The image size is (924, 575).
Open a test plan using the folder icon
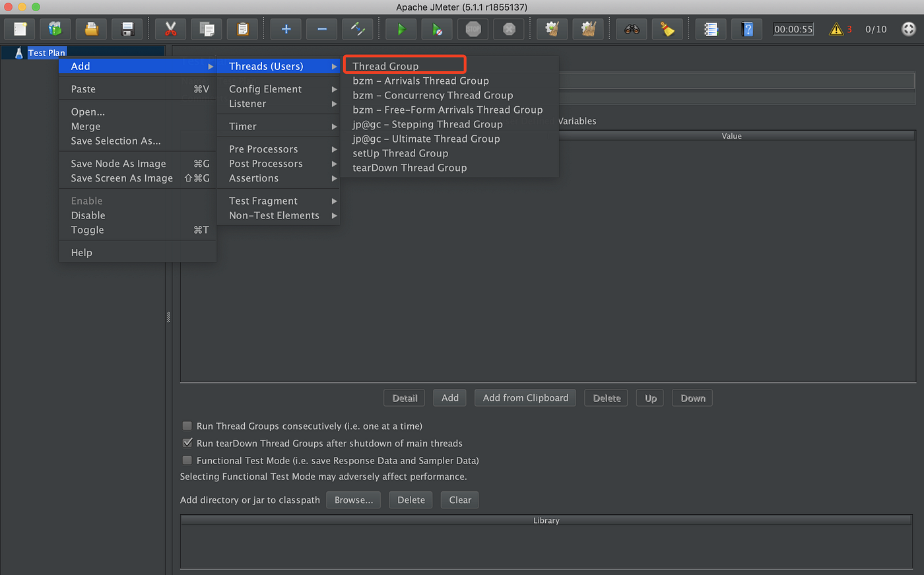click(91, 29)
